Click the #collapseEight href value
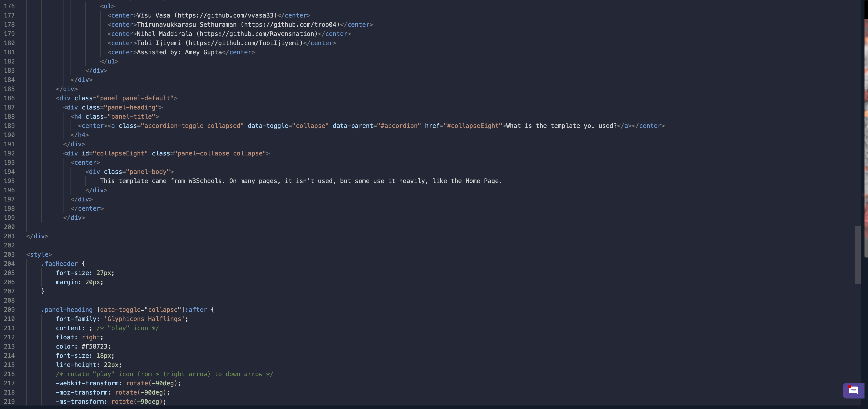Image resolution: width=868 pixels, height=409 pixels. tap(472, 126)
